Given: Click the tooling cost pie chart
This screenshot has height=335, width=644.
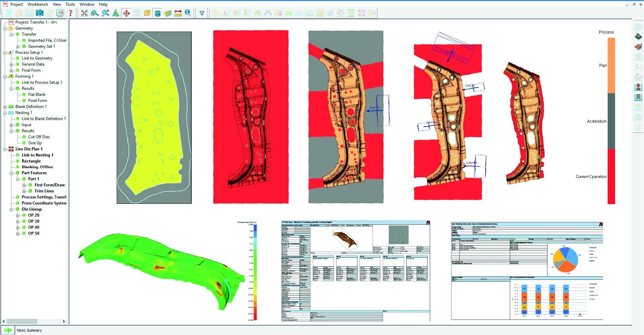Looking at the screenshot, I should coord(565,259).
